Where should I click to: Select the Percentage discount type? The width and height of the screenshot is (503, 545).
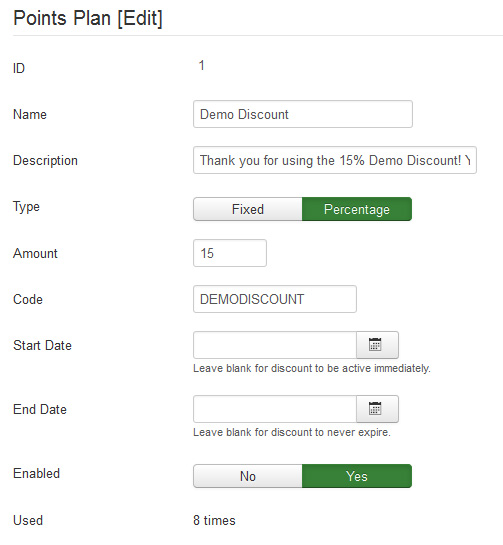pos(357,209)
